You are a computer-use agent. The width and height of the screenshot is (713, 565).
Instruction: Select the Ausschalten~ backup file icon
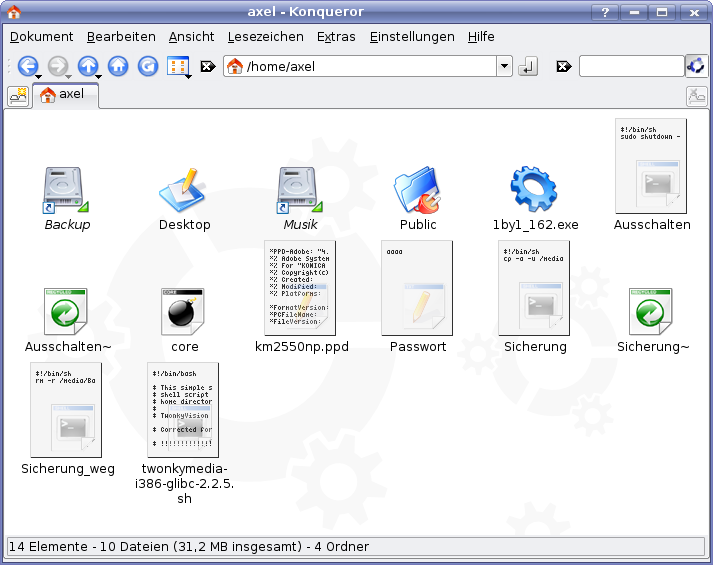(65, 312)
